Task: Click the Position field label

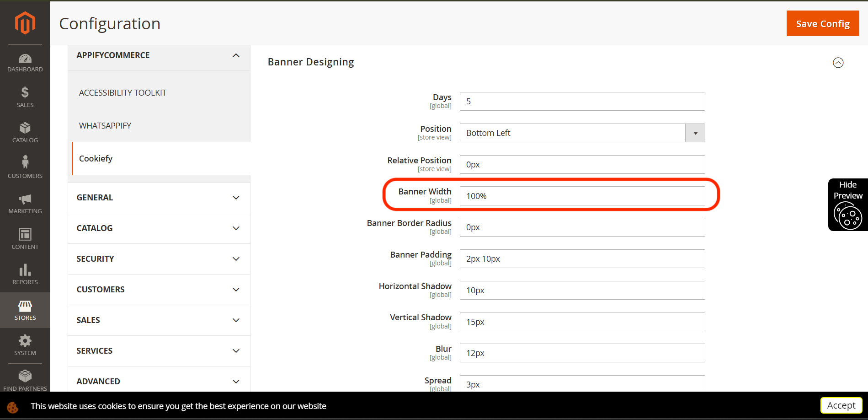Action: (x=436, y=129)
